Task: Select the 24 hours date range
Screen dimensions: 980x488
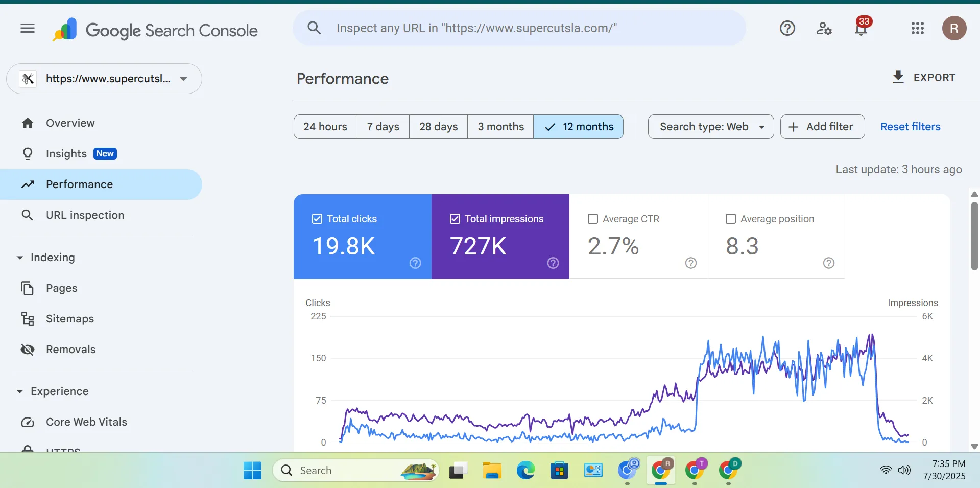Action: click(325, 127)
